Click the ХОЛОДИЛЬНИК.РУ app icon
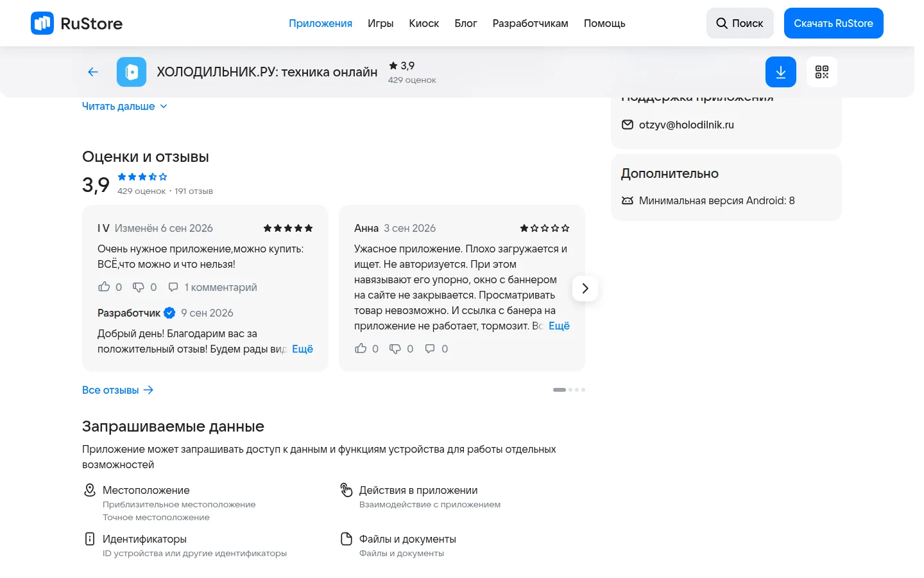The height and width of the screenshot is (578, 924). click(132, 72)
